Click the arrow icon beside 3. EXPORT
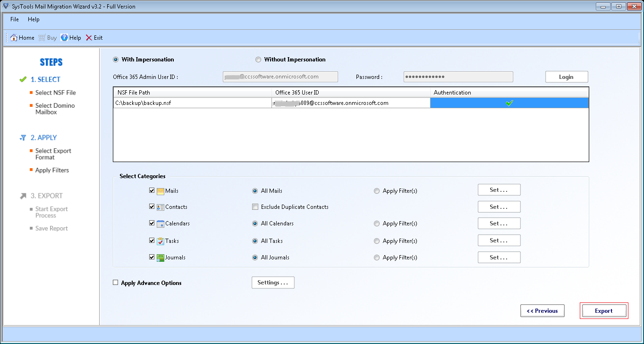 pyautogui.click(x=23, y=196)
